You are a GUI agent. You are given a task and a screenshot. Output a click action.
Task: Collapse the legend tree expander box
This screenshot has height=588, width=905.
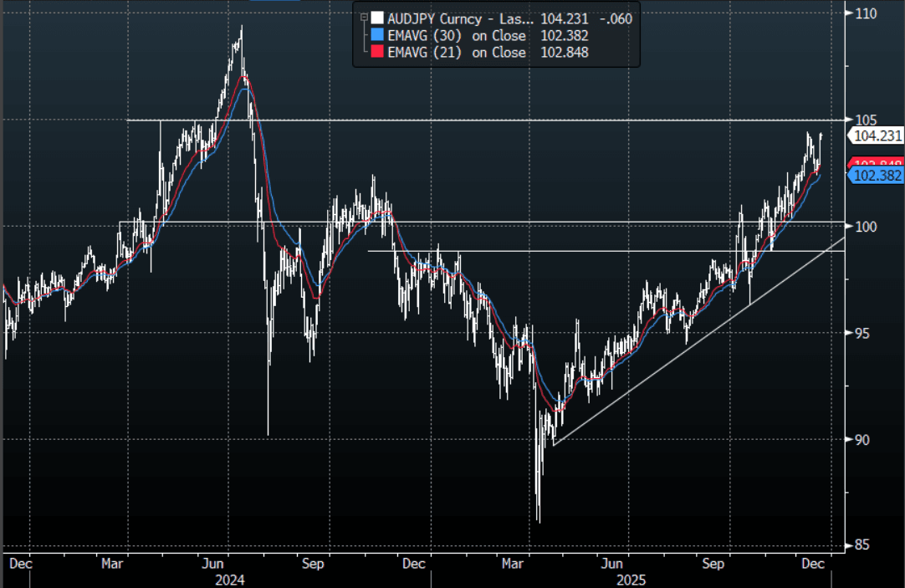[363, 18]
